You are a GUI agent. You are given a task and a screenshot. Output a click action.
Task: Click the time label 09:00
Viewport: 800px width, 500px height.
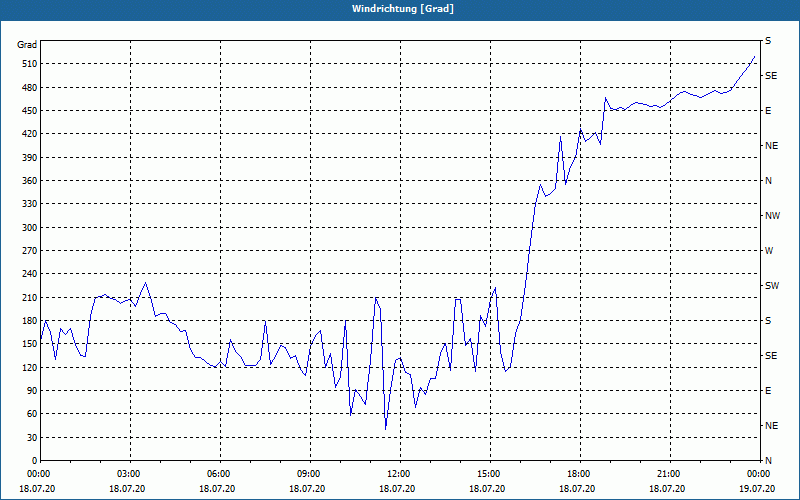point(307,473)
